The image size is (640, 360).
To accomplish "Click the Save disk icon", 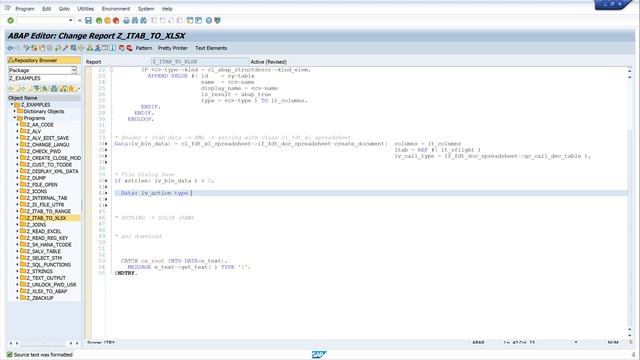I will pyautogui.click(x=88, y=20).
